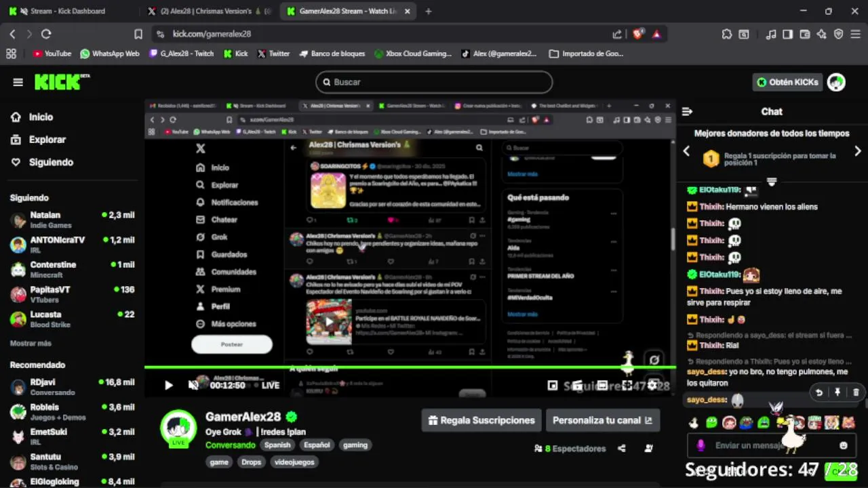The image size is (868, 488).
Task: Expand Mostrar más under Siguiendo
Action: point(31,344)
